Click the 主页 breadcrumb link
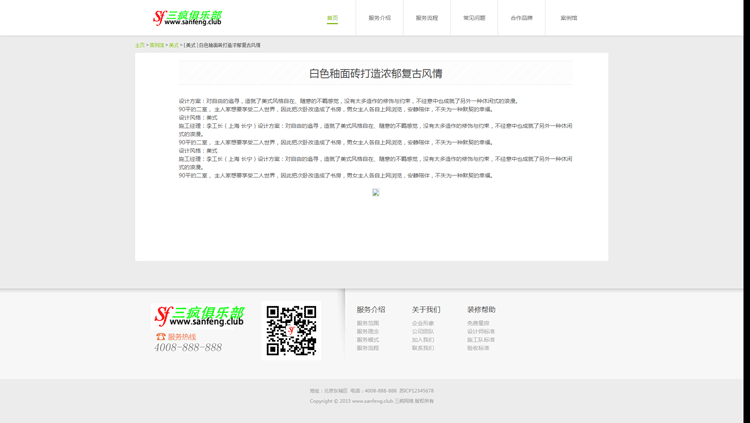 coord(140,45)
